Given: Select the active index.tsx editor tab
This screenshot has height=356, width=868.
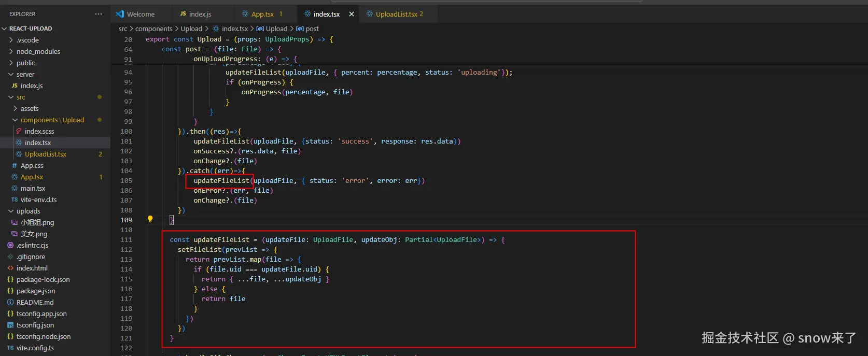Looking at the screenshot, I should pyautogui.click(x=326, y=14).
